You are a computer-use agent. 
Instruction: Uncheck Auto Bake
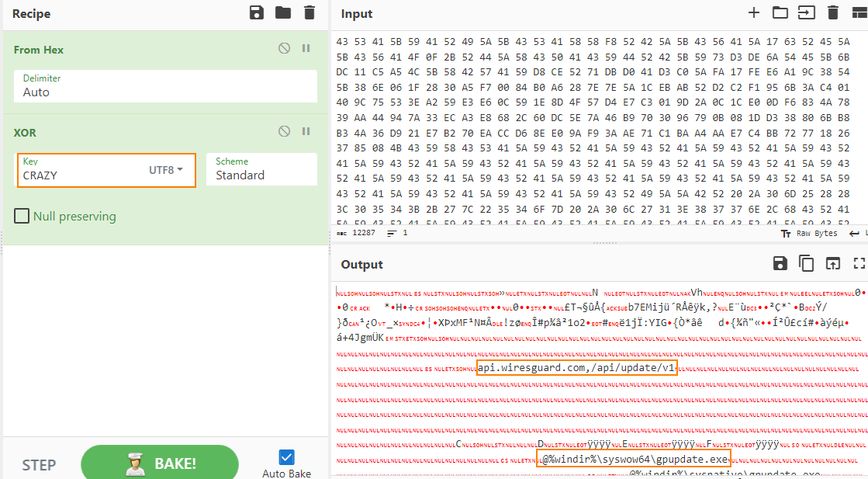[x=287, y=456]
